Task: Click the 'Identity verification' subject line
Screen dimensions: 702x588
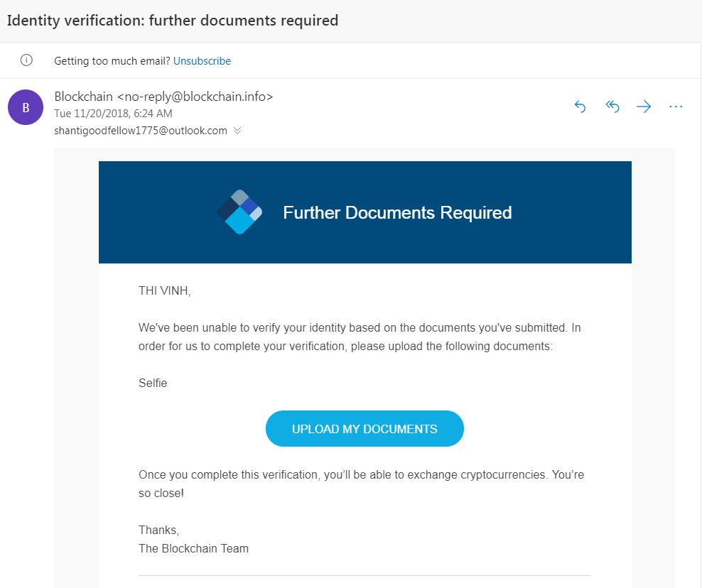Action: [x=173, y=20]
